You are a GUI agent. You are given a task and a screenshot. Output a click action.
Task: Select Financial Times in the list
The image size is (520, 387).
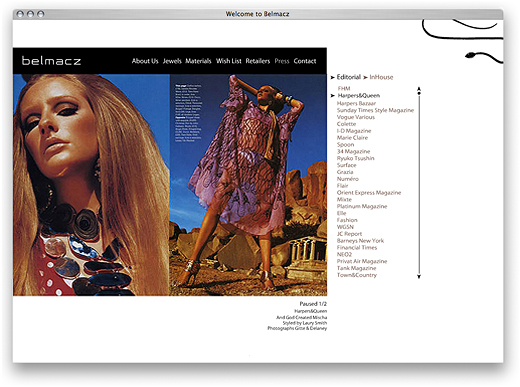357,247
